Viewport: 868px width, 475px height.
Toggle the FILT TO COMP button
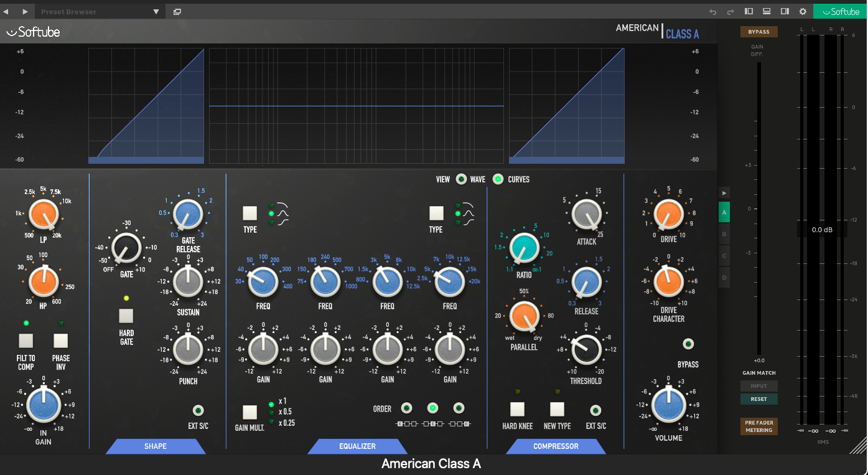[26, 340]
